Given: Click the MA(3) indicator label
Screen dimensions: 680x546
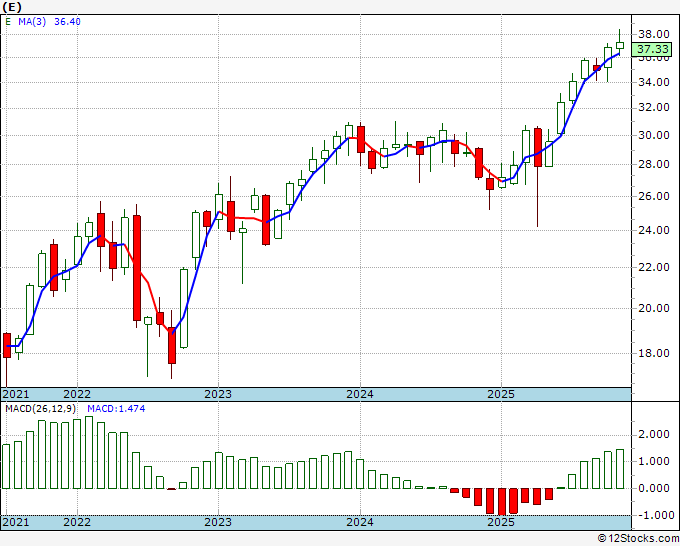Looking at the screenshot, I should click(32, 21).
